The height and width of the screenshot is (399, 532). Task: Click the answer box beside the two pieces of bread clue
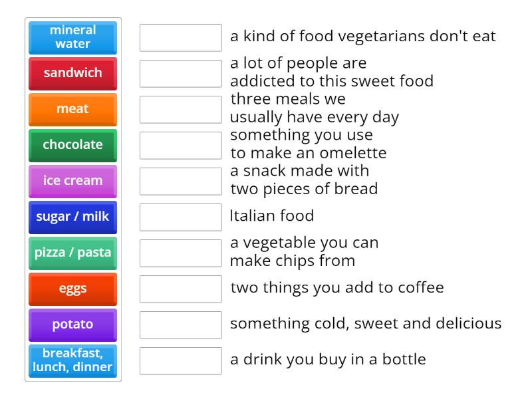click(180, 181)
